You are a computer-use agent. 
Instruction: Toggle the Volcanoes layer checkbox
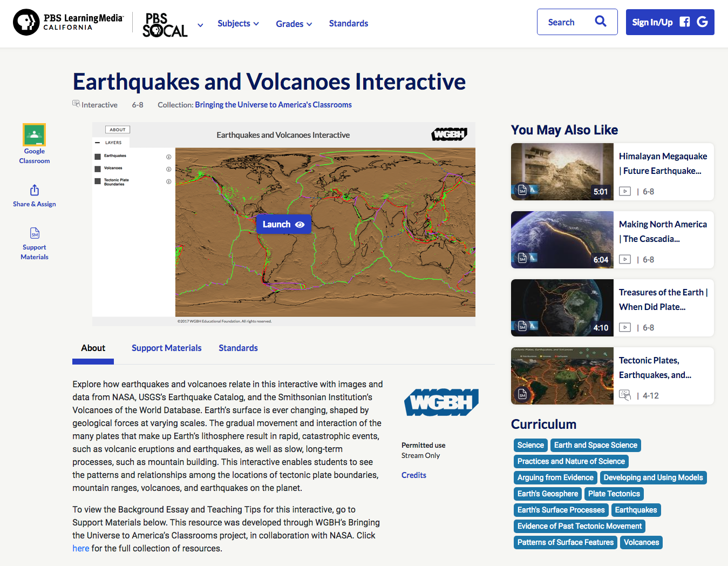(98, 168)
